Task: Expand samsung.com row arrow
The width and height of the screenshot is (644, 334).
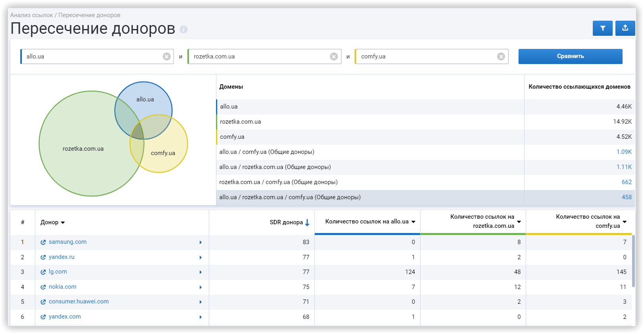Action: [x=201, y=242]
